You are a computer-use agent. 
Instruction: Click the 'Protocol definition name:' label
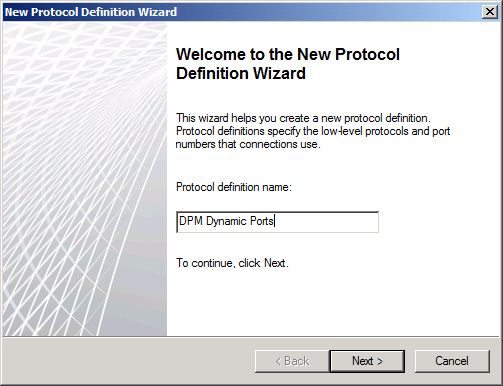click(234, 187)
